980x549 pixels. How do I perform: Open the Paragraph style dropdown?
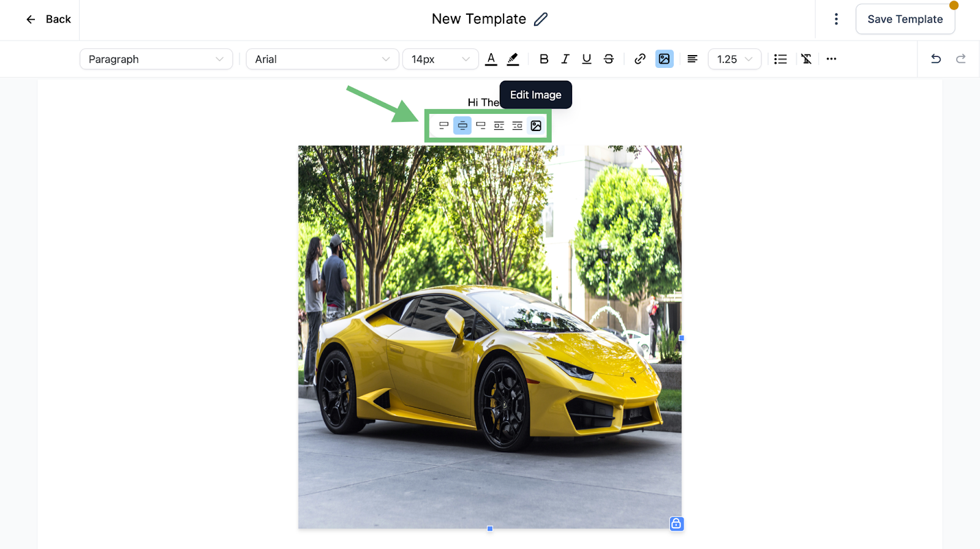coord(156,59)
